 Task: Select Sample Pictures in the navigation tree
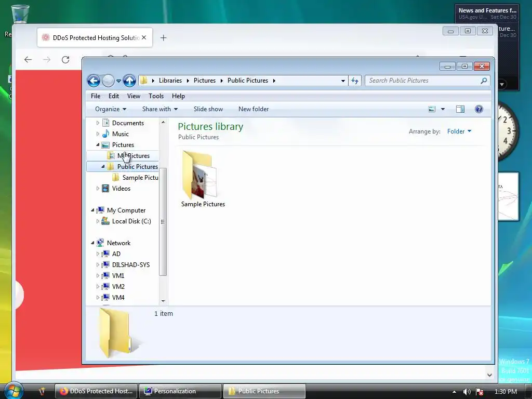click(140, 178)
